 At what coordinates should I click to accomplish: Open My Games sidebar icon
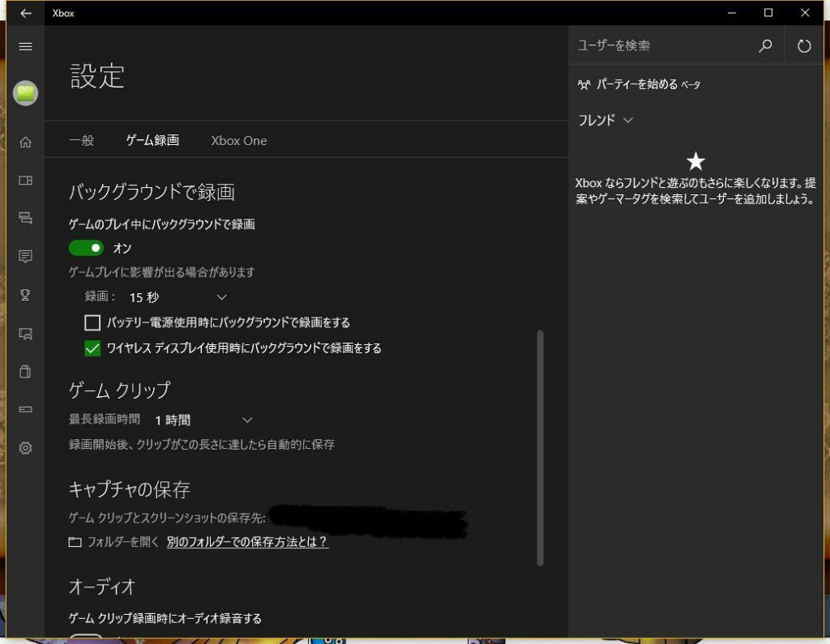[25, 181]
